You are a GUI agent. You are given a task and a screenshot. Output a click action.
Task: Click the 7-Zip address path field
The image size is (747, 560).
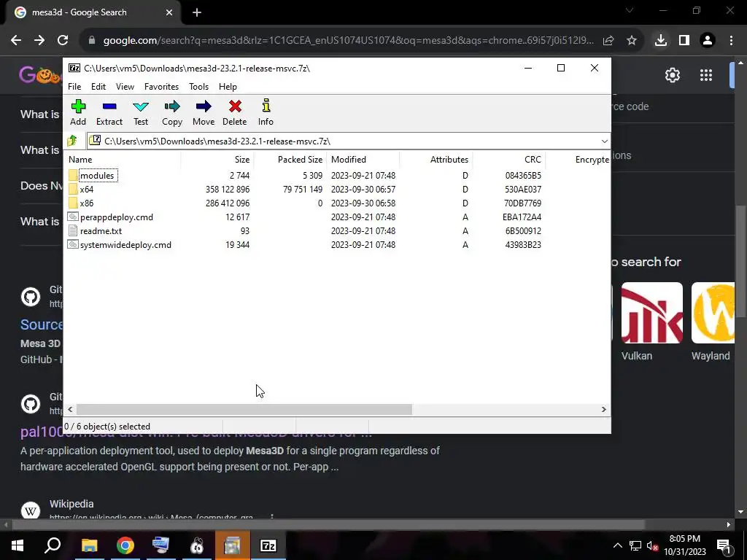(x=348, y=141)
